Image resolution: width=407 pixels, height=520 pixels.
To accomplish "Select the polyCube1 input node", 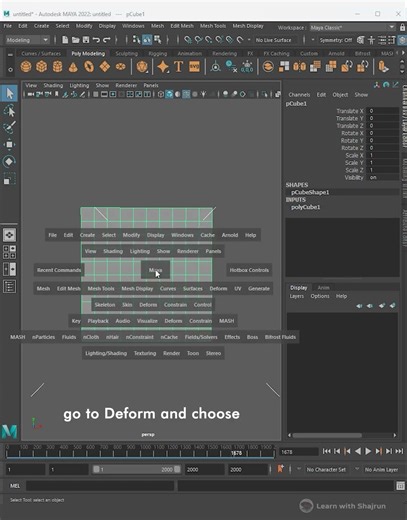I will [x=305, y=207].
